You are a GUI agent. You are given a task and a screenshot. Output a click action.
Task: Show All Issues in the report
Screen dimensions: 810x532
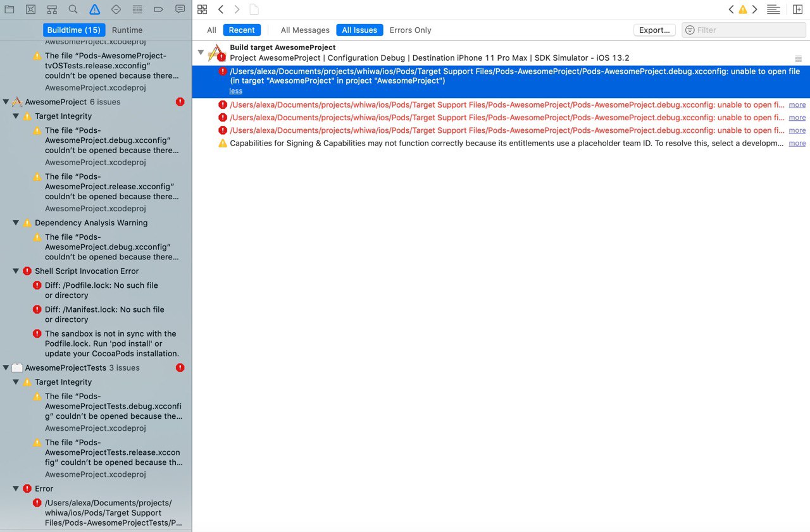click(x=359, y=30)
